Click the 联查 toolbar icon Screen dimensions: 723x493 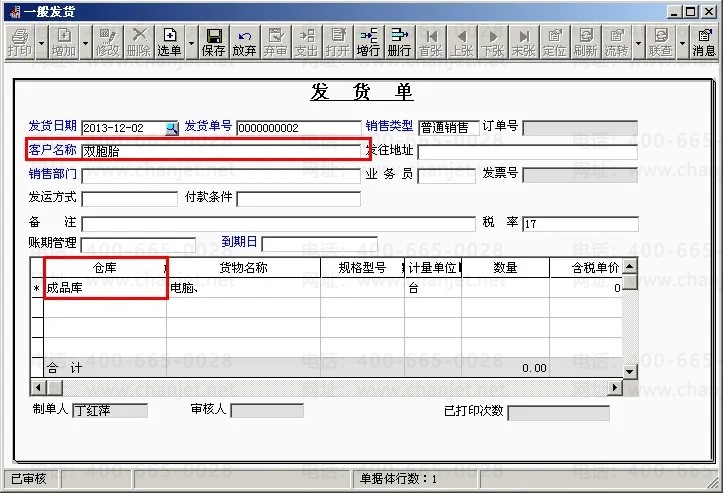click(x=661, y=42)
